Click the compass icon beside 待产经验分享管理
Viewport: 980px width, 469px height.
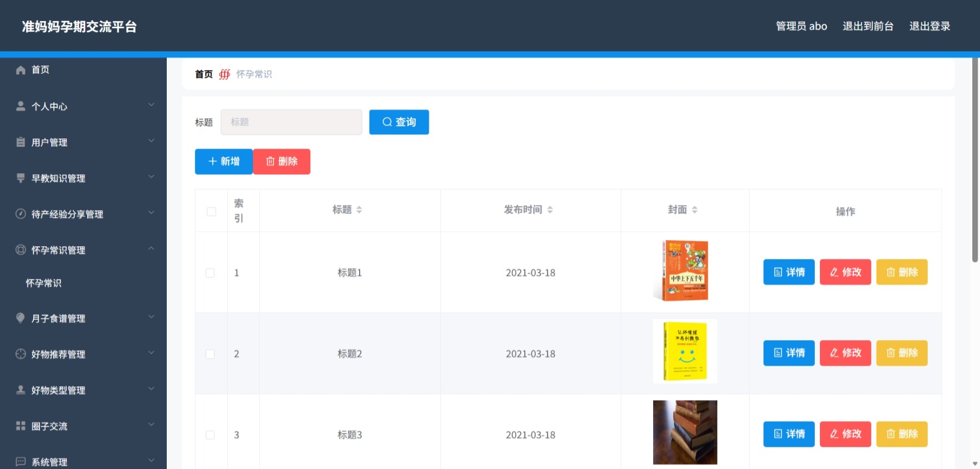21,214
